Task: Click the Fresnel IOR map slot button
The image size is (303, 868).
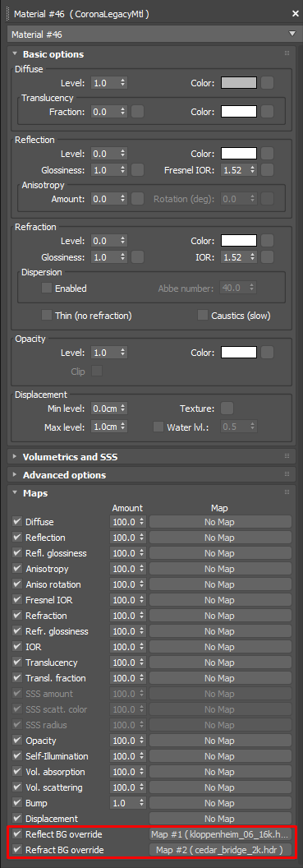Action: 268,170
